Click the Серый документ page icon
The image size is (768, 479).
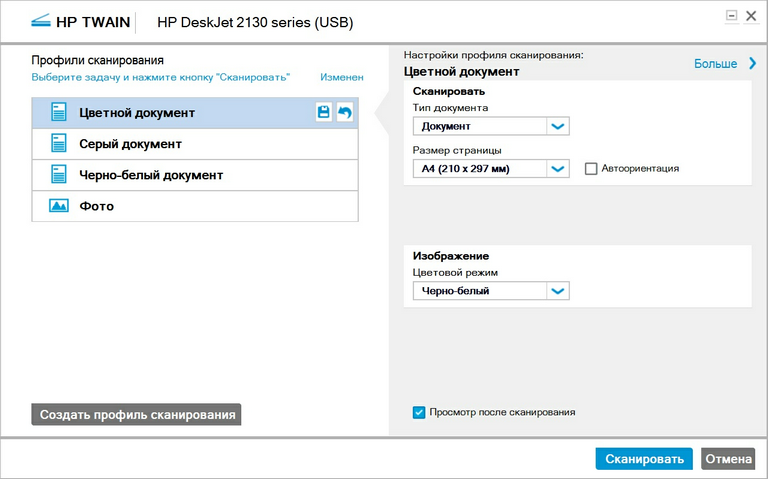(x=59, y=144)
